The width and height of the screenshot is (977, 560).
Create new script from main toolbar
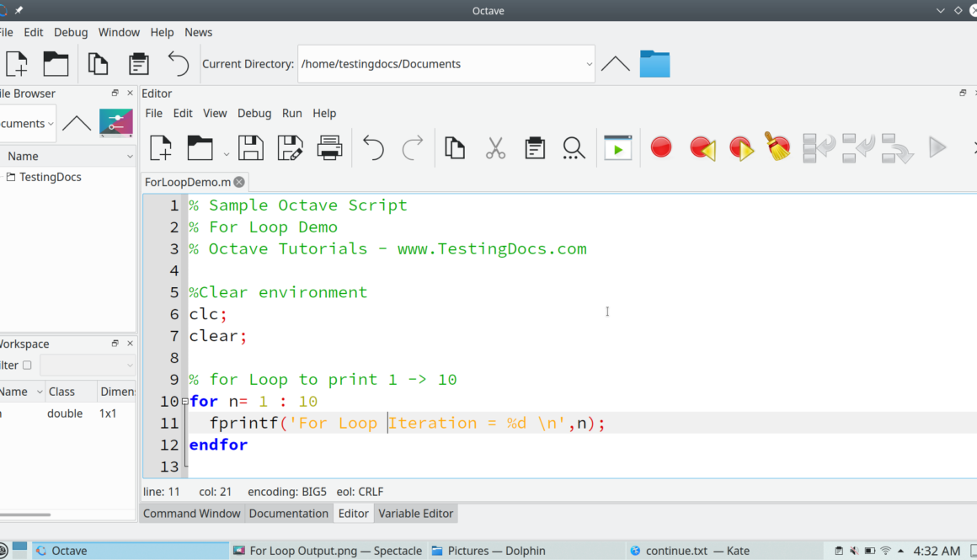point(17,63)
